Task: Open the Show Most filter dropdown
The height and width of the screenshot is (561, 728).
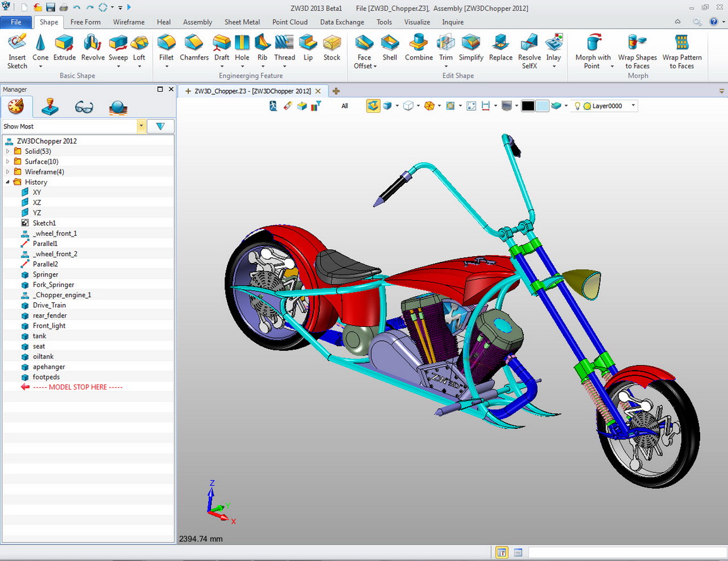Action: [141, 126]
